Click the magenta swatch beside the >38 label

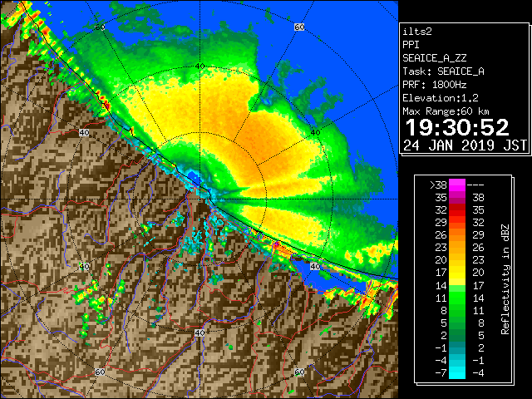[457, 185]
